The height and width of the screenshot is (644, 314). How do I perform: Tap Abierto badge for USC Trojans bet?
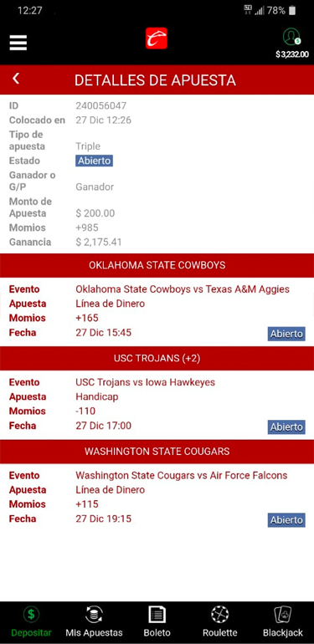pos(286,427)
